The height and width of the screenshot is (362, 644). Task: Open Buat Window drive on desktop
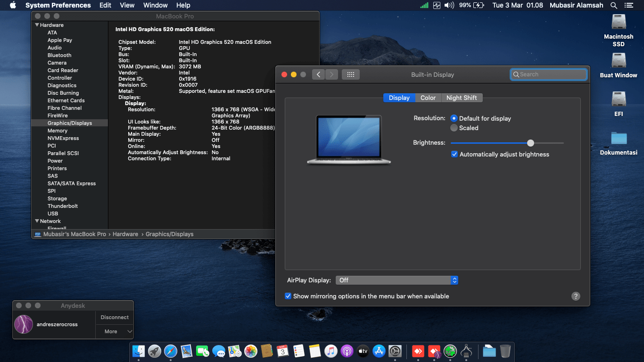tap(619, 61)
